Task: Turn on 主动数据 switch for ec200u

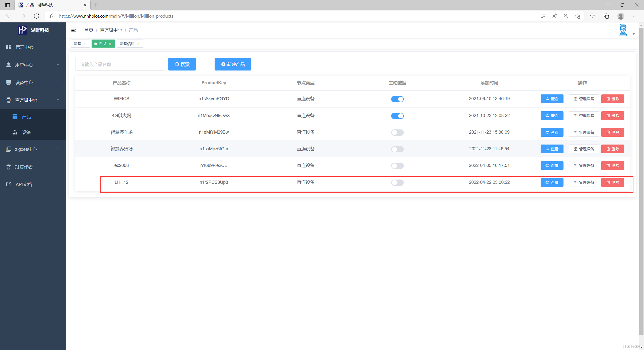Action: pyautogui.click(x=397, y=166)
